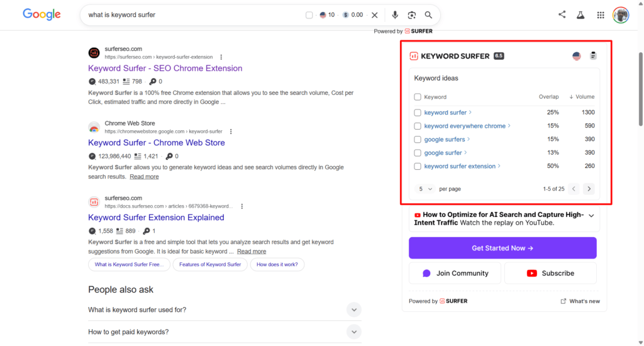Click the traffic icon next to 483,331
644x346 pixels.
(92, 82)
